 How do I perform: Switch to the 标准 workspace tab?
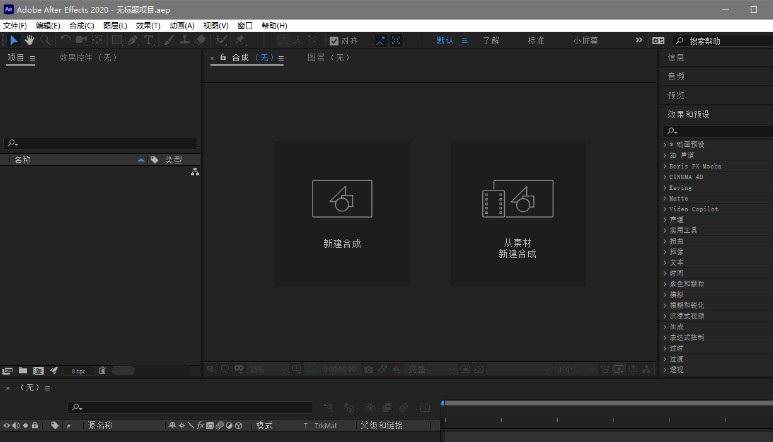point(536,40)
